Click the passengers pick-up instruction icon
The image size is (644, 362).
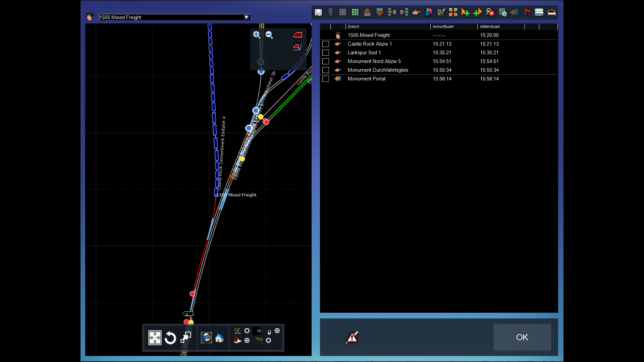click(429, 12)
